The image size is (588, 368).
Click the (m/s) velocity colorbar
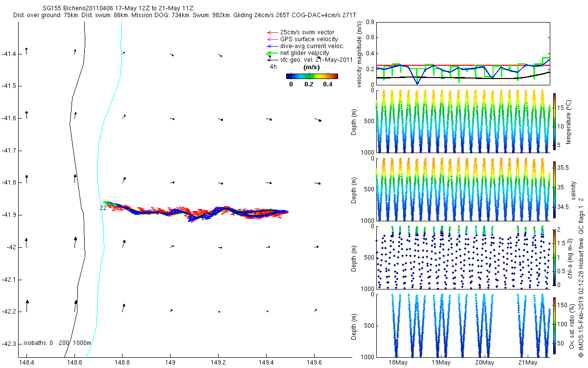pyautogui.click(x=312, y=76)
